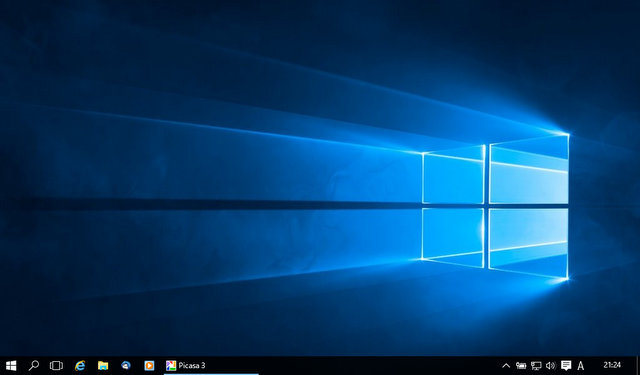Viewport: 640px width, 375px height.
Task: Switch to the Picasa 3 taskbar window
Action: (x=211, y=366)
